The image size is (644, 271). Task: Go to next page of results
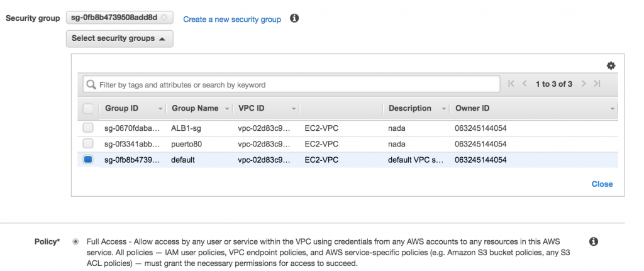pyautogui.click(x=584, y=84)
